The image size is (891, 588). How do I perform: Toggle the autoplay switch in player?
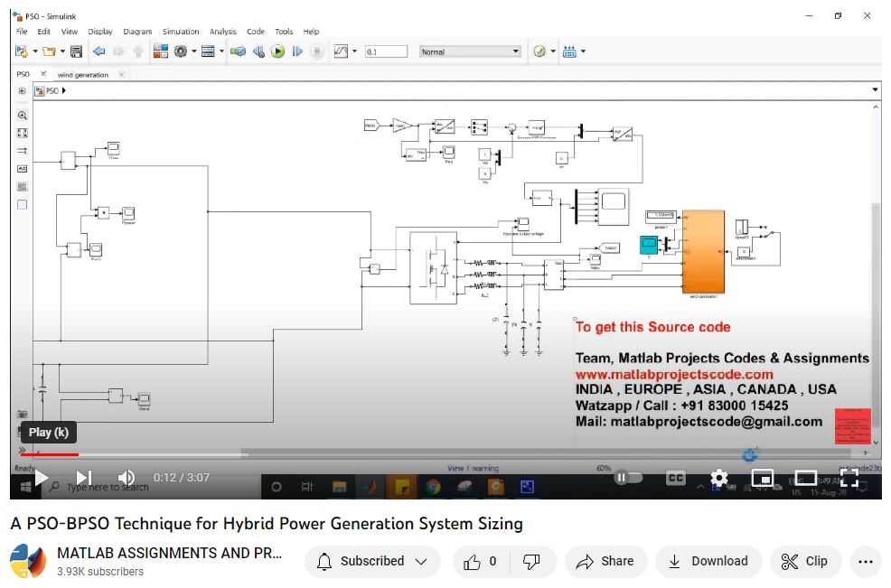point(628,477)
